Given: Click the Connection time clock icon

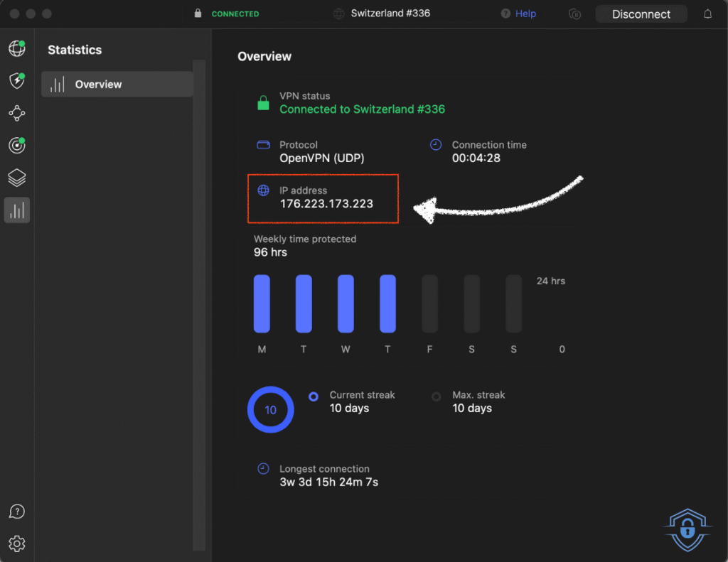Looking at the screenshot, I should [436, 145].
